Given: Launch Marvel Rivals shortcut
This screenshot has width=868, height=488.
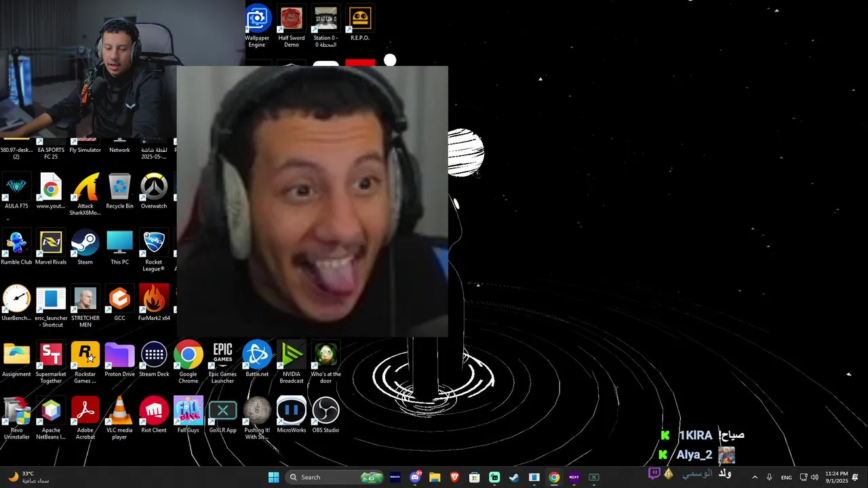Looking at the screenshot, I should (x=51, y=248).
